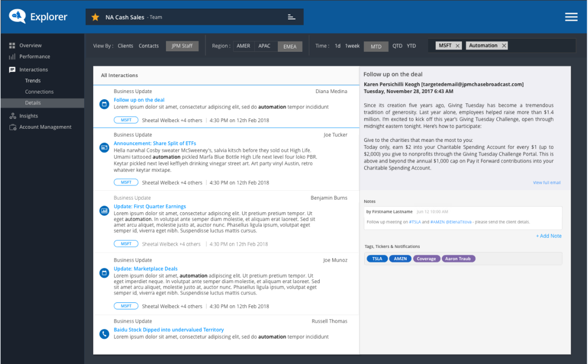Click the Interactions chat icon in the sidebar
Image resolution: width=588 pixels, height=364 pixels.
click(x=12, y=70)
